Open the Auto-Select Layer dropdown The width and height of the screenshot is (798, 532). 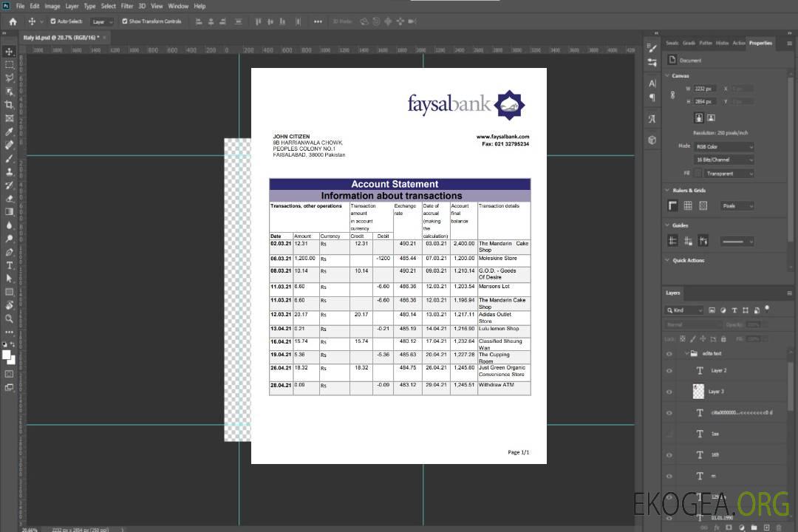pyautogui.click(x=102, y=22)
